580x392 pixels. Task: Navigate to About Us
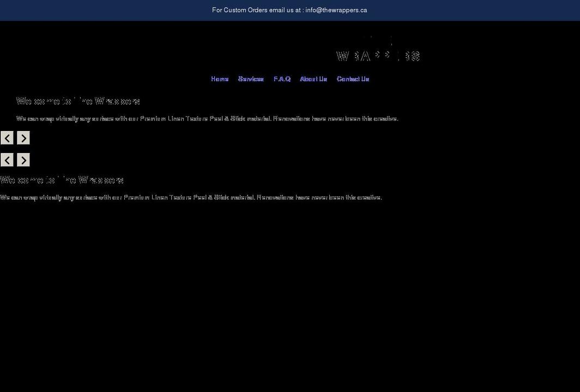pyautogui.click(x=313, y=79)
